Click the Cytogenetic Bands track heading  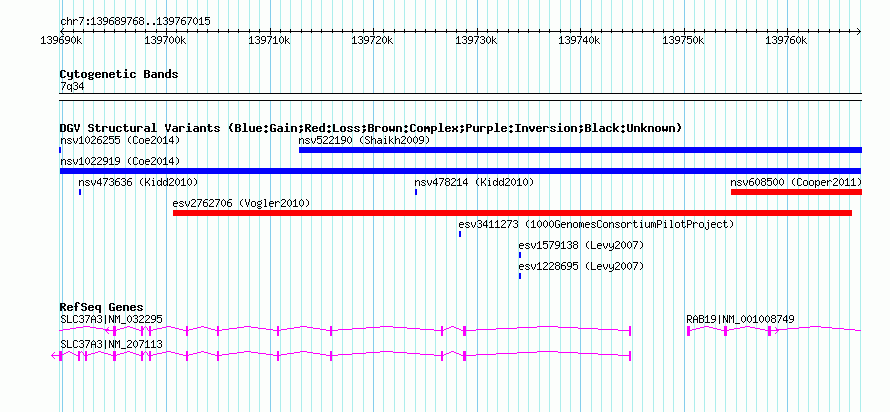coord(119,74)
